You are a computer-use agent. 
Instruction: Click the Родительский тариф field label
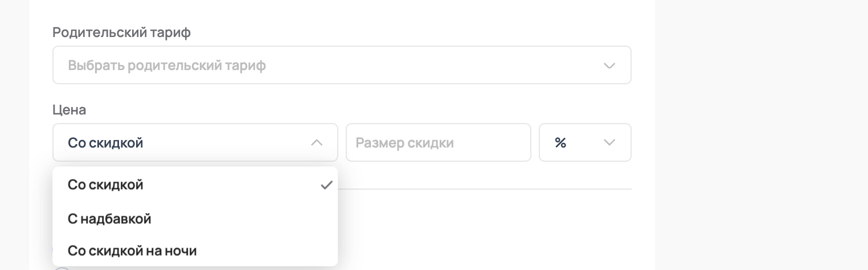tap(121, 32)
